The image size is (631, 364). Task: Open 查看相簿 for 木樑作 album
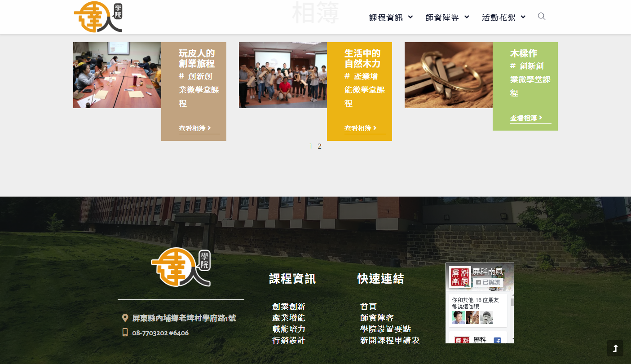tap(526, 118)
